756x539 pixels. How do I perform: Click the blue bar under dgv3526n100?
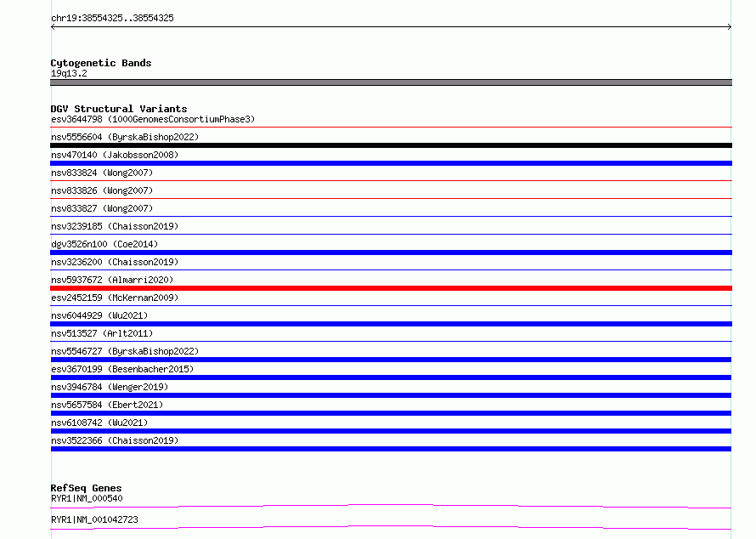(391, 252)
